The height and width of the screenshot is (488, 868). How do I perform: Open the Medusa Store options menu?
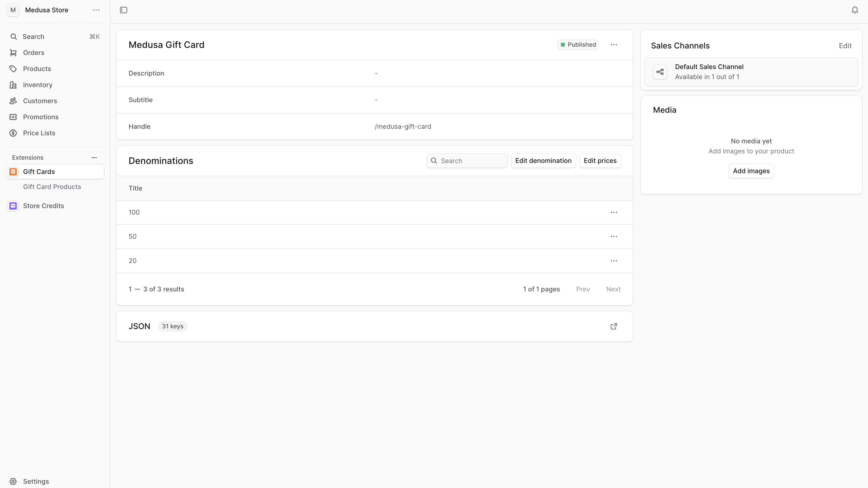point(96,10)
